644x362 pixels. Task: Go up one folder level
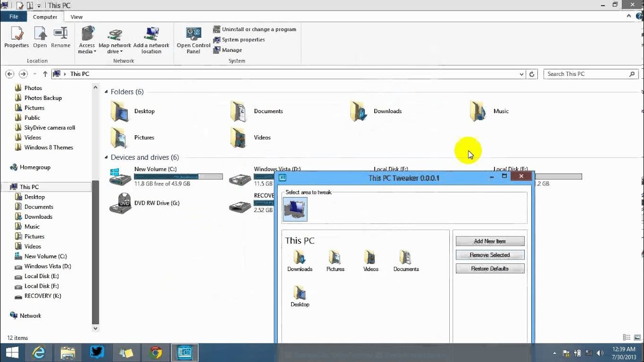45,74
